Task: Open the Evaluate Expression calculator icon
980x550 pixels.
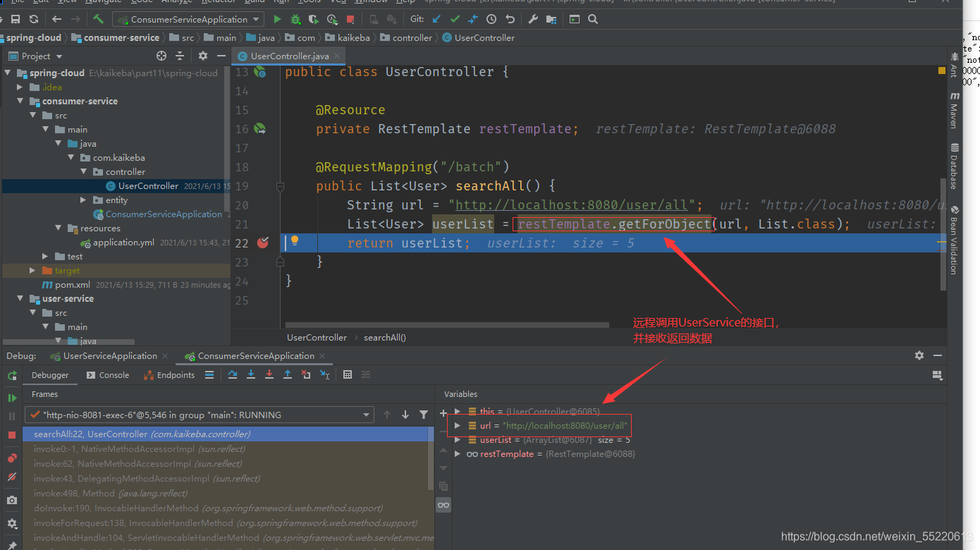Action: tap(348, 374)
